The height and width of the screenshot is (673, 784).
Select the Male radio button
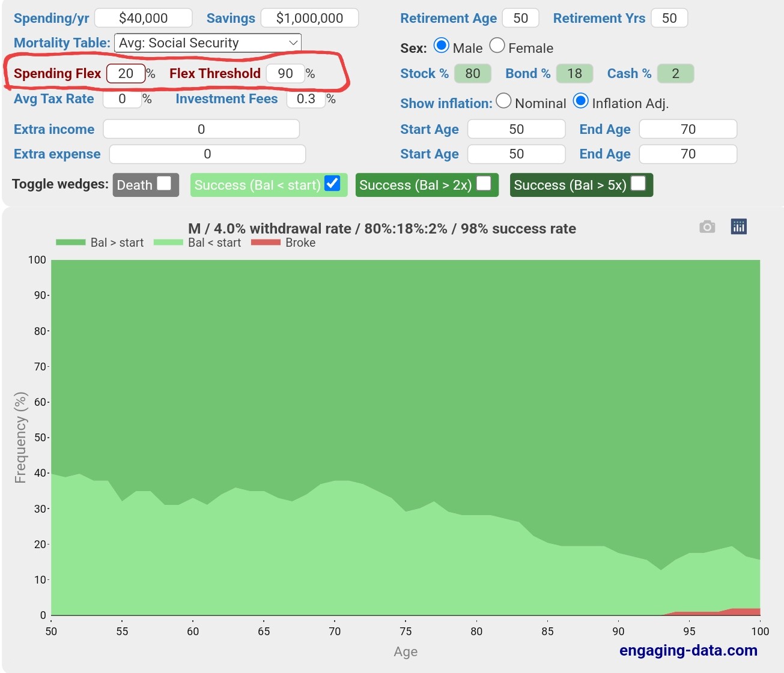click(x=442, y=46)
